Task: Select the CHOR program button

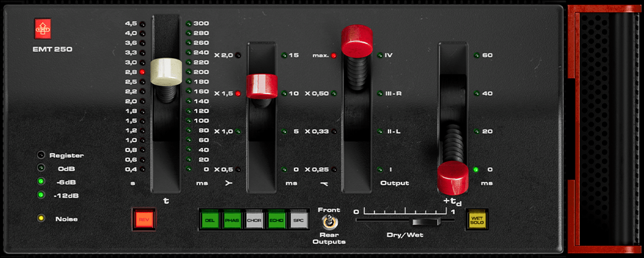Action: 255,220
